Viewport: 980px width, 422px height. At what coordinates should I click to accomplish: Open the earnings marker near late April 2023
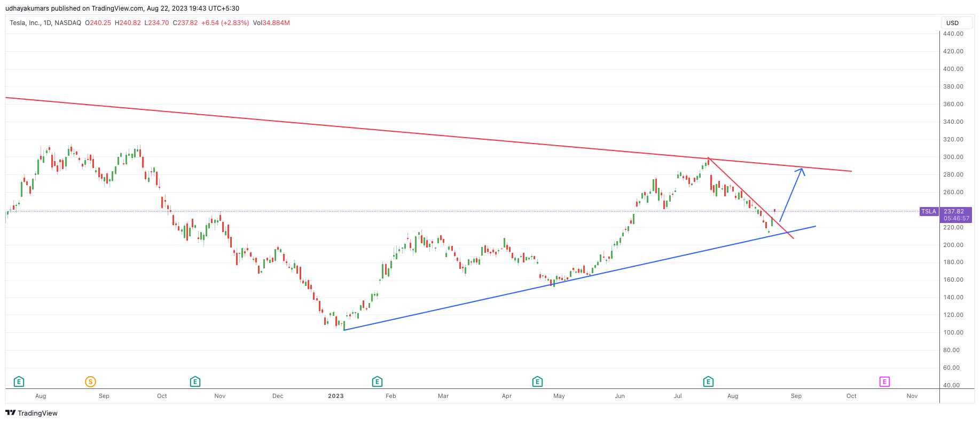(x=537, y=381)
